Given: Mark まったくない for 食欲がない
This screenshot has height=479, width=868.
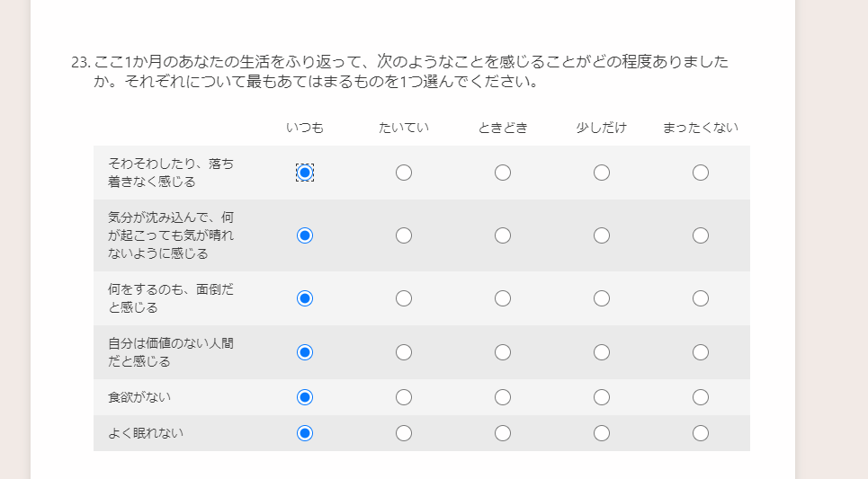Looking at the screenshot, I should [x=701, y=397].
